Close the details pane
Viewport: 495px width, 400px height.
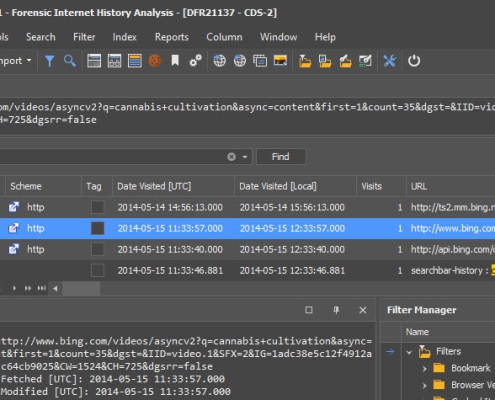click(x=363, y=310)
